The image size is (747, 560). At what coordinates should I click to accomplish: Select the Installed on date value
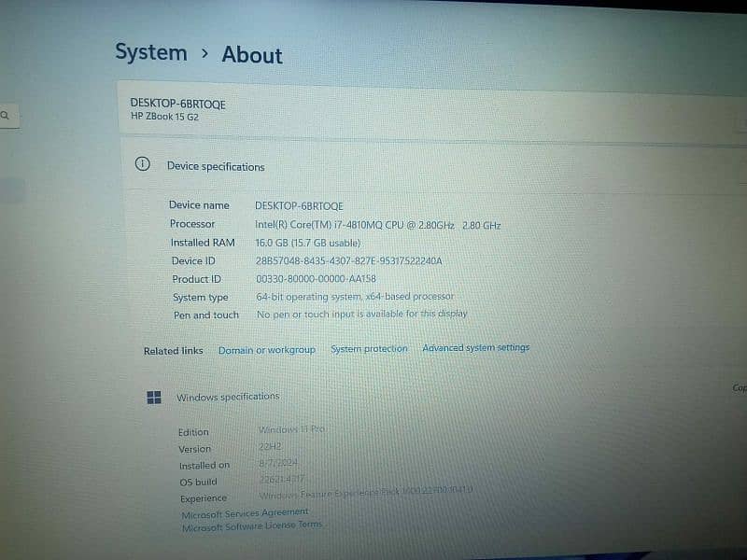point(278,462)
